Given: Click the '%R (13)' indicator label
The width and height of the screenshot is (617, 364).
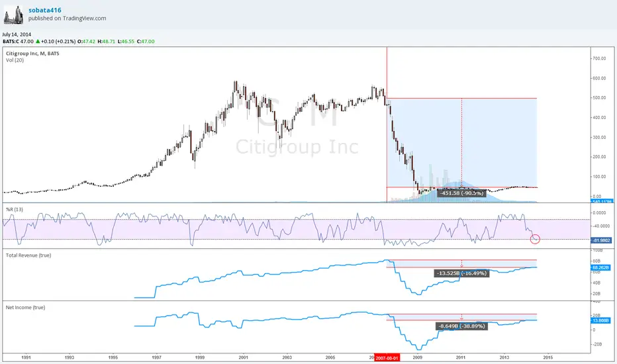Looking at the screenshot, I should pyautogui.click(x=15, y=209).
